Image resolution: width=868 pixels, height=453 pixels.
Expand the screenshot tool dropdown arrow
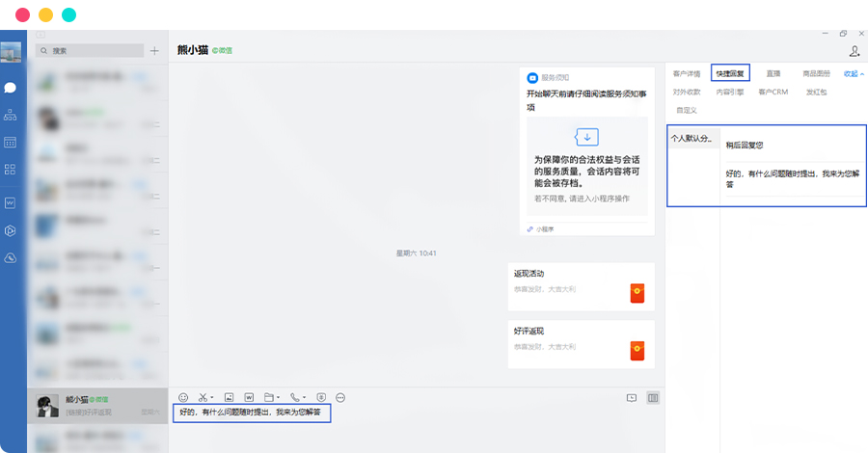pyautogui.click(x=212, y=398)
